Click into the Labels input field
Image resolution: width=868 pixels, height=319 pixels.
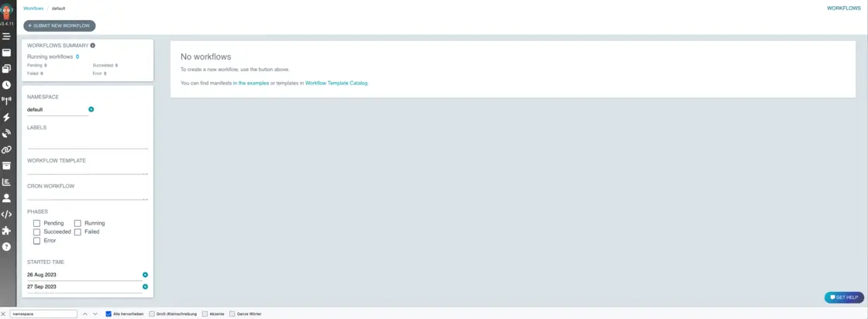click(x=87, y=142)
